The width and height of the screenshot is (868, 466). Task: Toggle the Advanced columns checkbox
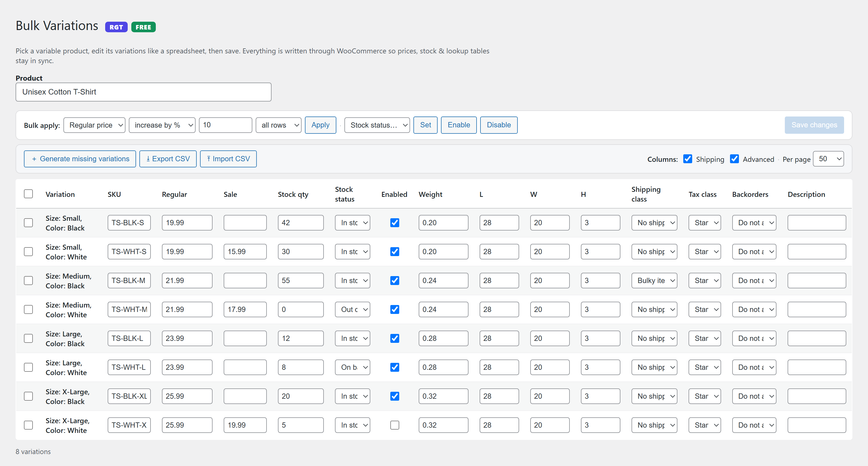[734, 159]
